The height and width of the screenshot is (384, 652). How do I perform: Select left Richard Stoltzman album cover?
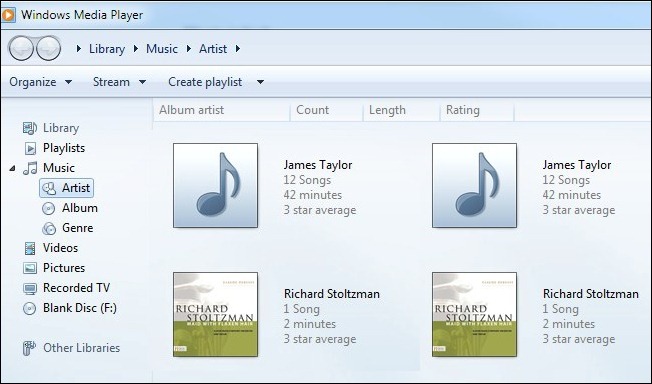(x=215, y=315)
